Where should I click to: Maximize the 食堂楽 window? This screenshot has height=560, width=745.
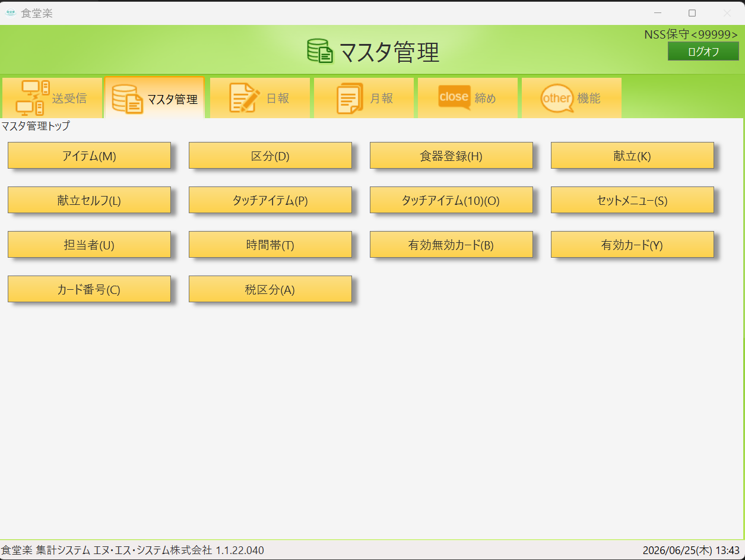coord(692,13)
